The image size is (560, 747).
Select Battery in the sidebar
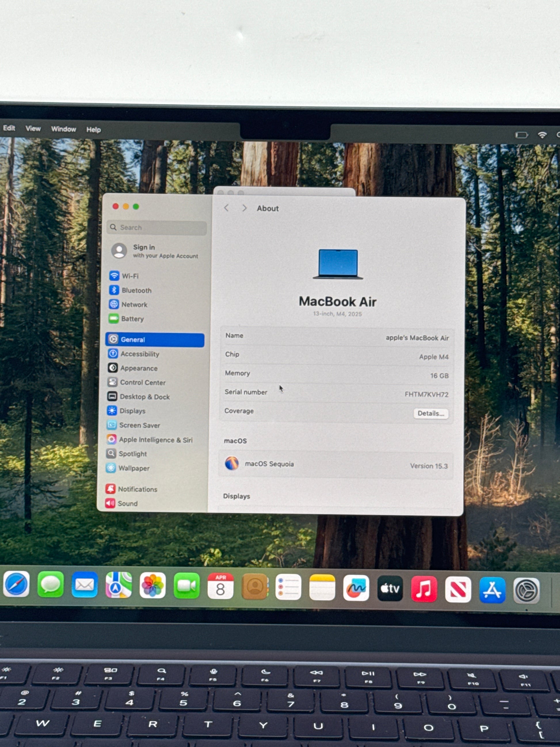[132, 319]
